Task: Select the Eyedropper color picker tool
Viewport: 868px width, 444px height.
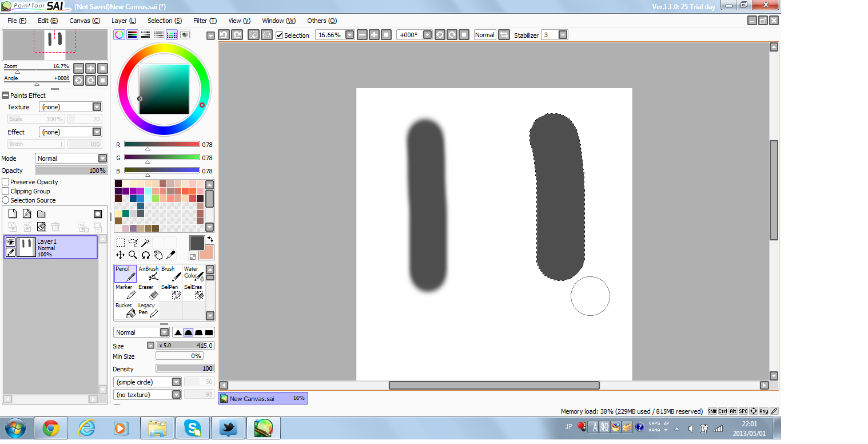Action: tap(170, 255)
